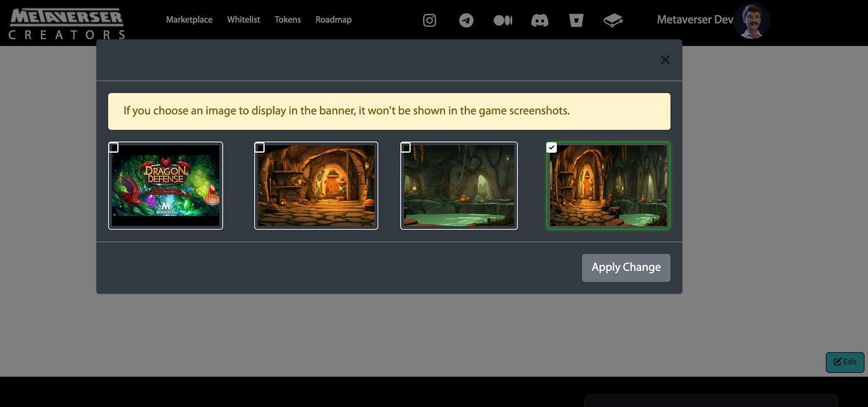The height and width of the screenshot is (407, 868).
Task: Click the graduation cap icon
Action: [613, 20]
